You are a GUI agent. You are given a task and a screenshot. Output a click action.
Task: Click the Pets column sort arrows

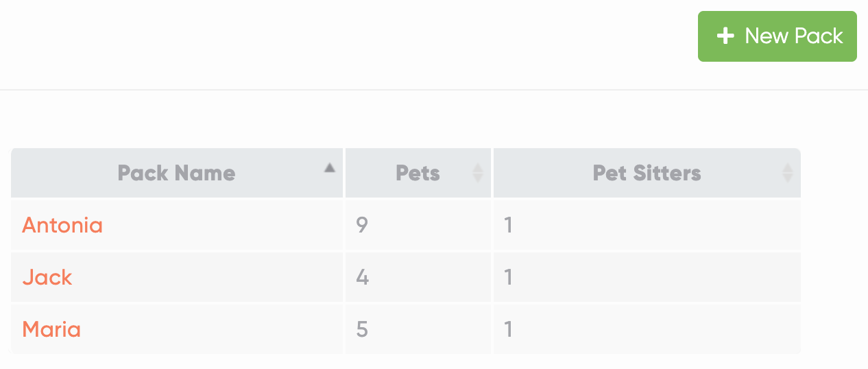tap(478, 173)
